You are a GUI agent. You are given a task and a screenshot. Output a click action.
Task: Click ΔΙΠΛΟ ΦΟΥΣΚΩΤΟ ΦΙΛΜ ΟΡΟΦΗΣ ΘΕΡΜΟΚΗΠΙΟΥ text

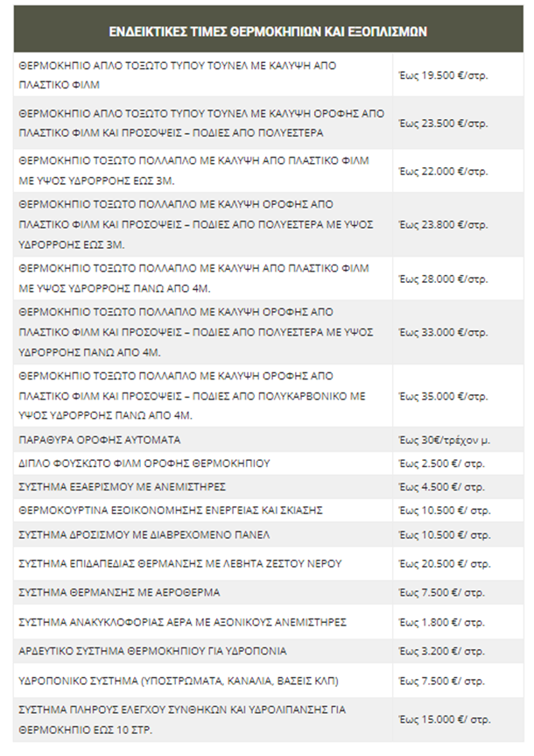click(144, 463)
